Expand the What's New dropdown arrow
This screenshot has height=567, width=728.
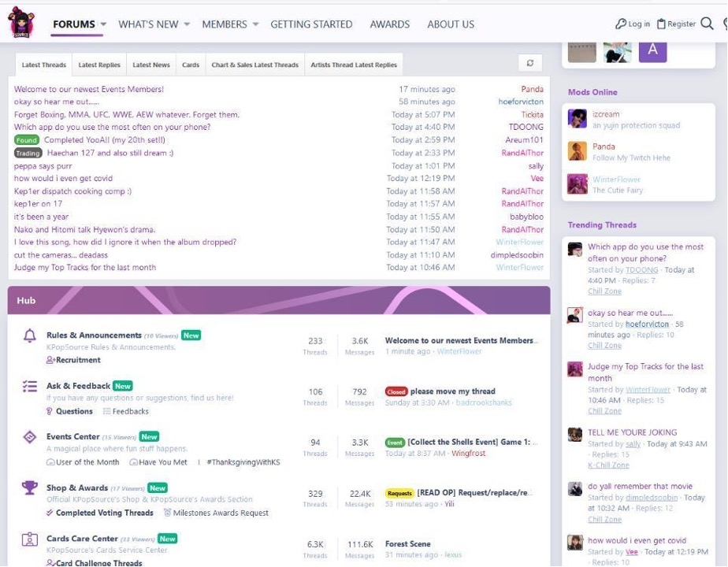pyautogui.click(x=187, y=24)
